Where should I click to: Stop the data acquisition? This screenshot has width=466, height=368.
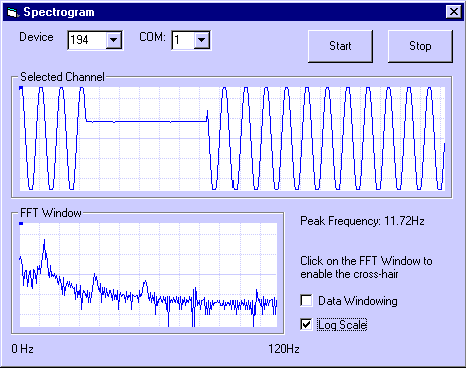click(x=420, y=46)
